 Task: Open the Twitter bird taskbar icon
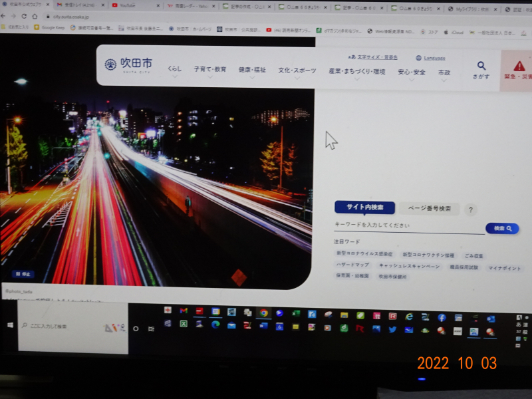(x=392, y=329)
